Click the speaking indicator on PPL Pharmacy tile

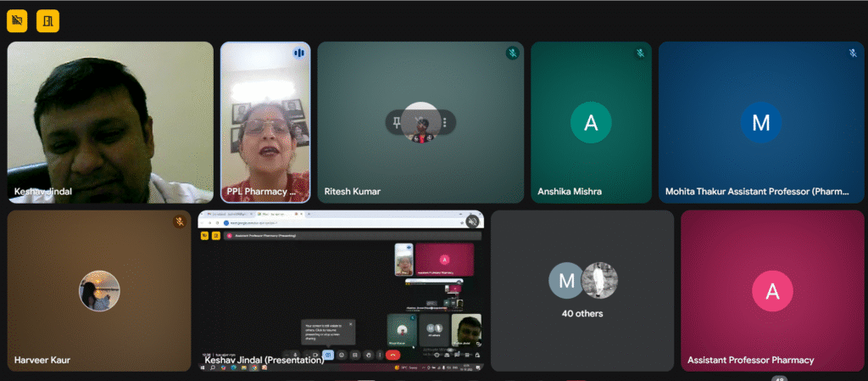click(298, 53)
